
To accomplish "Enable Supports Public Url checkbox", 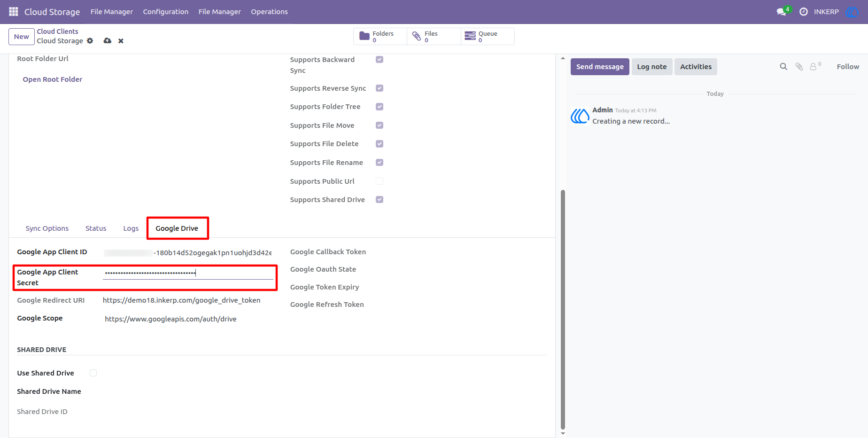I will click(x=380, y=181).
